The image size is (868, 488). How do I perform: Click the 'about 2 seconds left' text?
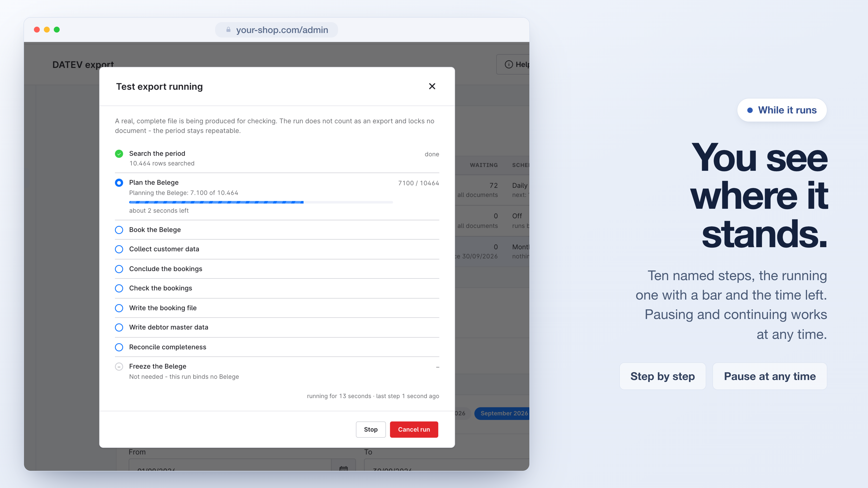(159, 211)
